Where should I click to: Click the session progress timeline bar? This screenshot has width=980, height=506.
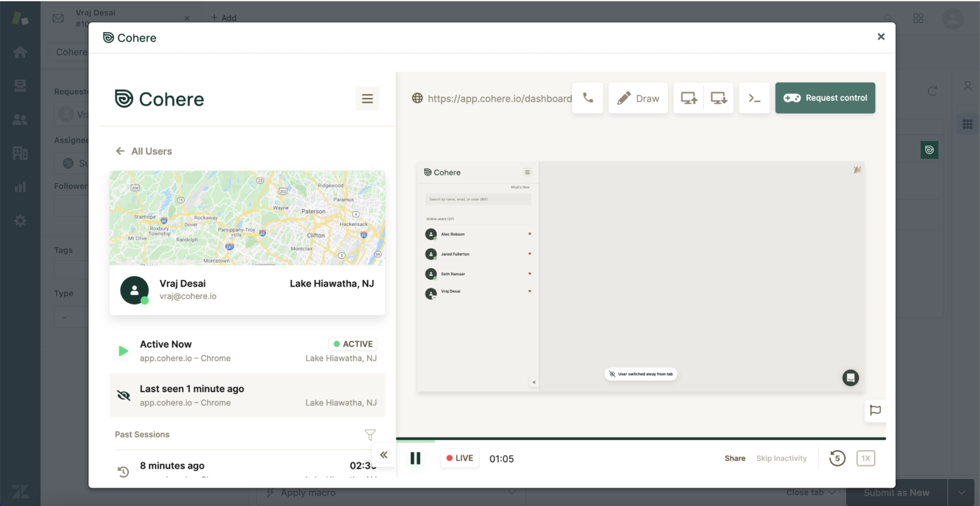coord(640,439)
